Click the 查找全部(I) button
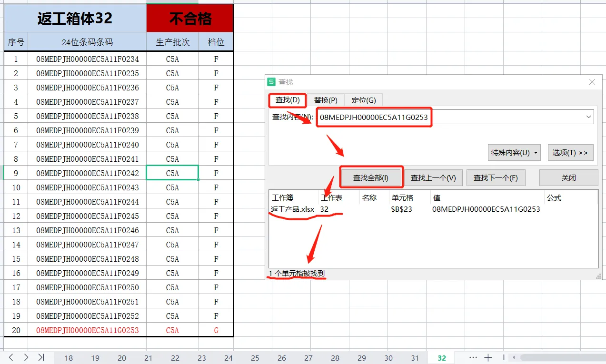This screenshot has width=606, height=364. tap(371, 177)
